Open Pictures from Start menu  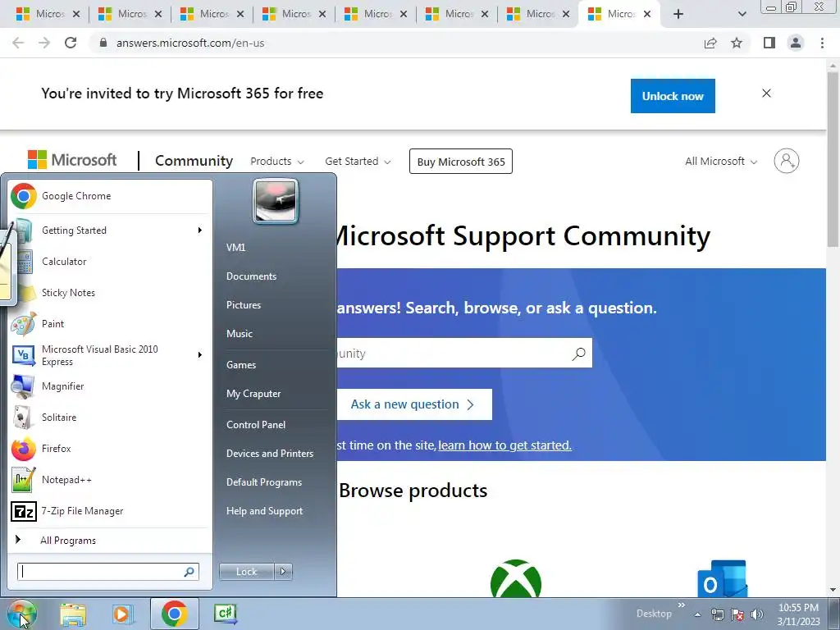243,305
